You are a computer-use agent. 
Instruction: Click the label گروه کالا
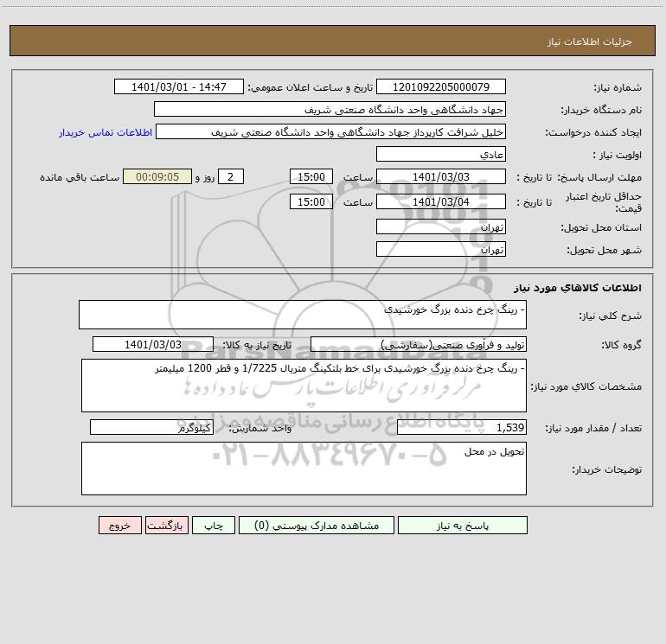pyautogui.click(x=621, y=345)
